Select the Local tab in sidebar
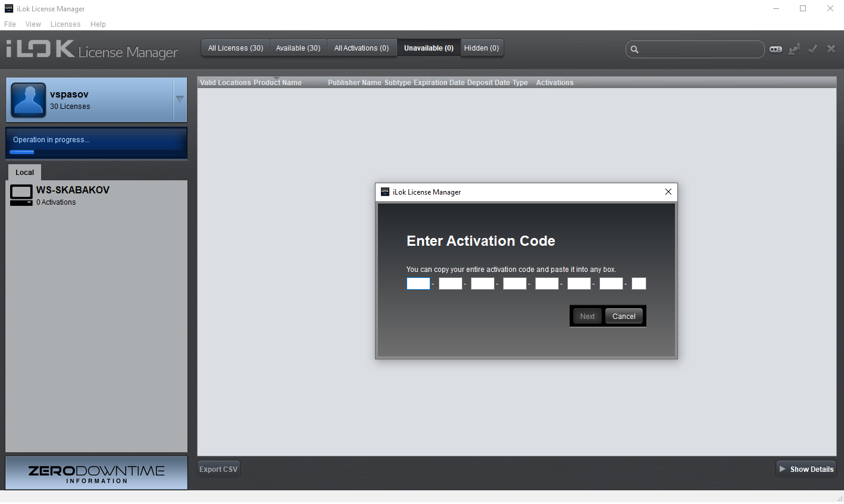Image resolution: width=844 pixels, height=504 pixels. [x=24, y=173]
